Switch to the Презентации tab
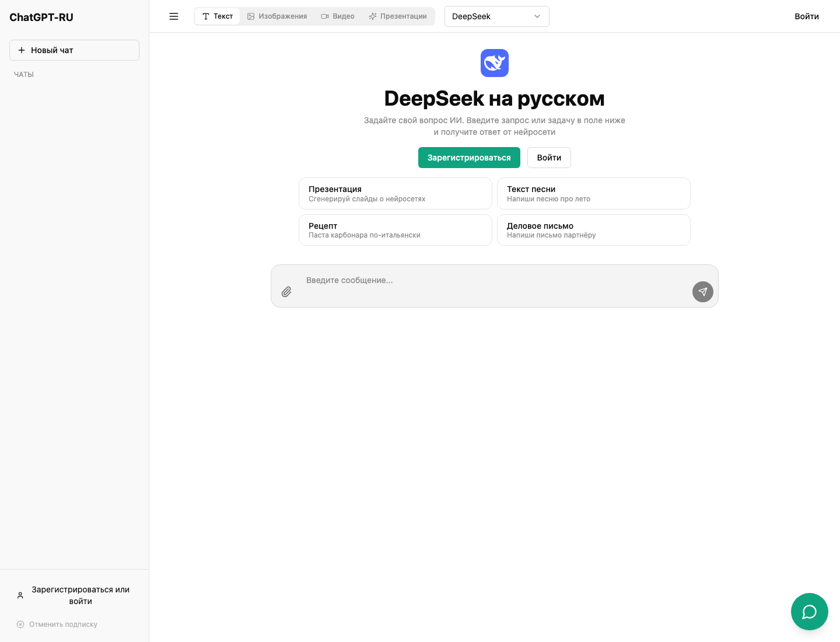Viewport: 840px width, 642px height. coord(398,16)
